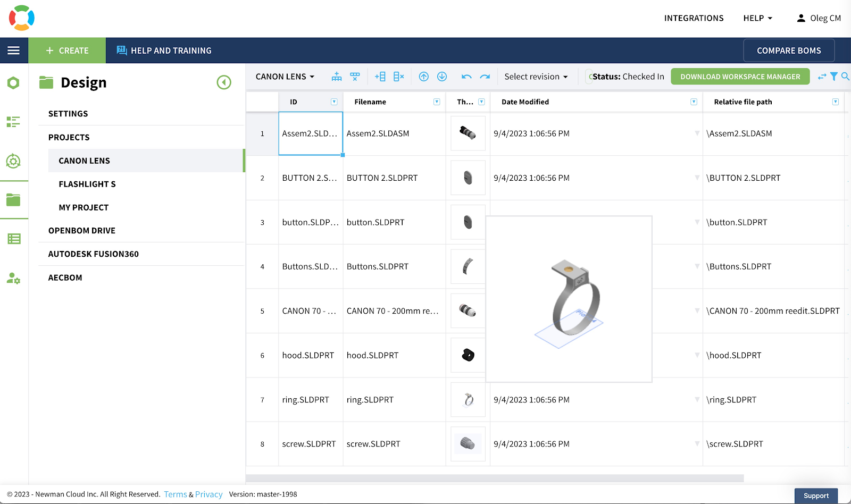Viewport: 851px width, 504px height.
Task: Click the user profile icon
Action: pyautogui.click(x=801, y=18)
